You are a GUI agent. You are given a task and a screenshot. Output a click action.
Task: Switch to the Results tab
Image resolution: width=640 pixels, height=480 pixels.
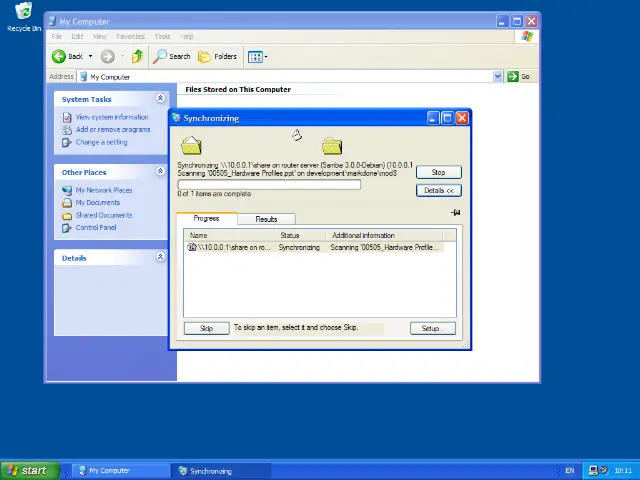click(x=266, y=219)
